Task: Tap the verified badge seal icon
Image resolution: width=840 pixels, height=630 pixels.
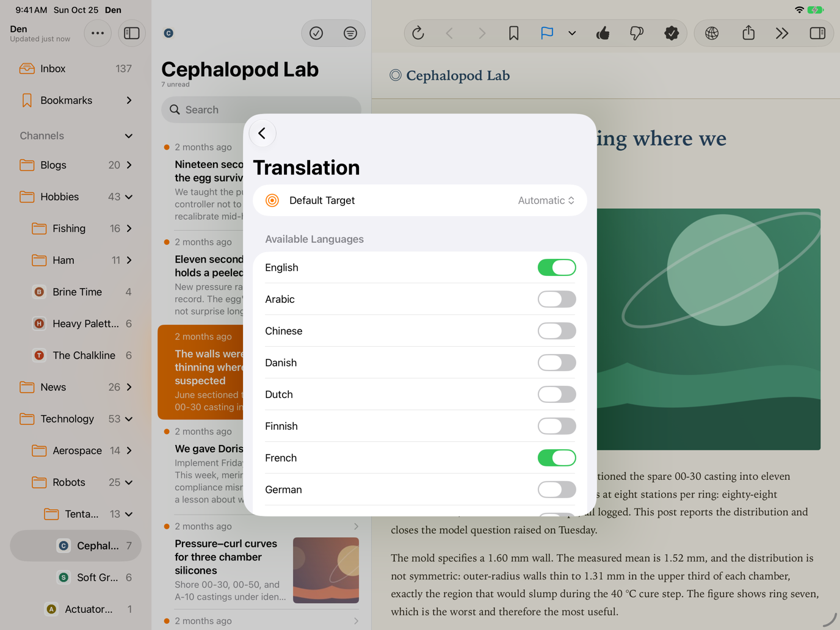Action: click(672, 33)
